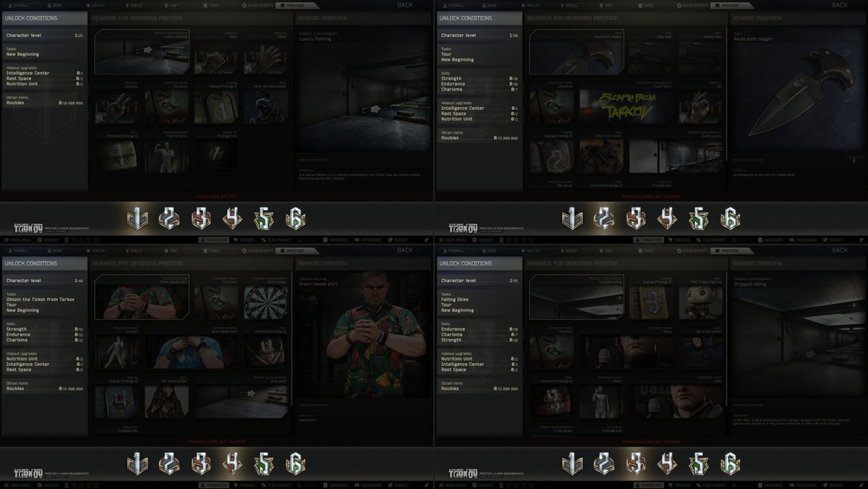Select Prestige 2 badge in Luxury flooring screen
868x489 pixels.
click(x=169, y=217)
